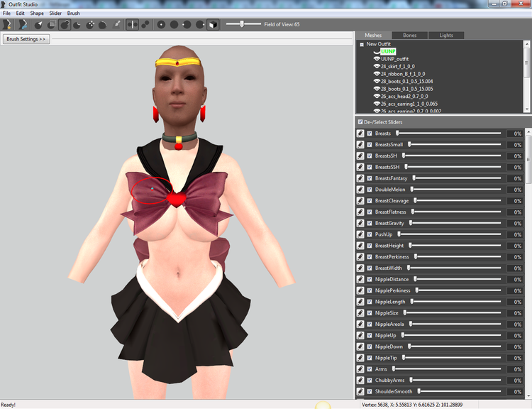Screen dimensions: 532x409
Task: Click edit pencil icon for BreastCleavage slider
Action: click(x=360, y=201)
